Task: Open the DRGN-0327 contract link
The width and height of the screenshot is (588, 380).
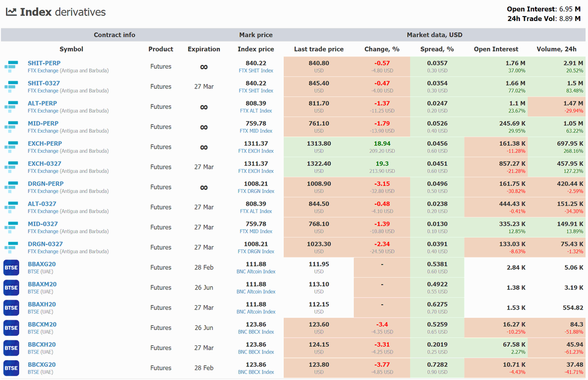Action: point(45,244)
